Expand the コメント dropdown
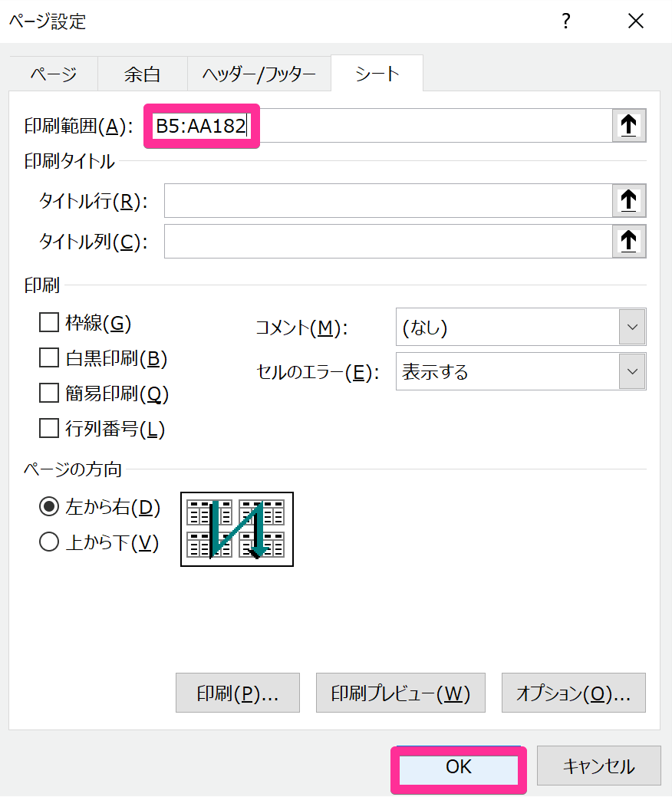 coord(632,327)
